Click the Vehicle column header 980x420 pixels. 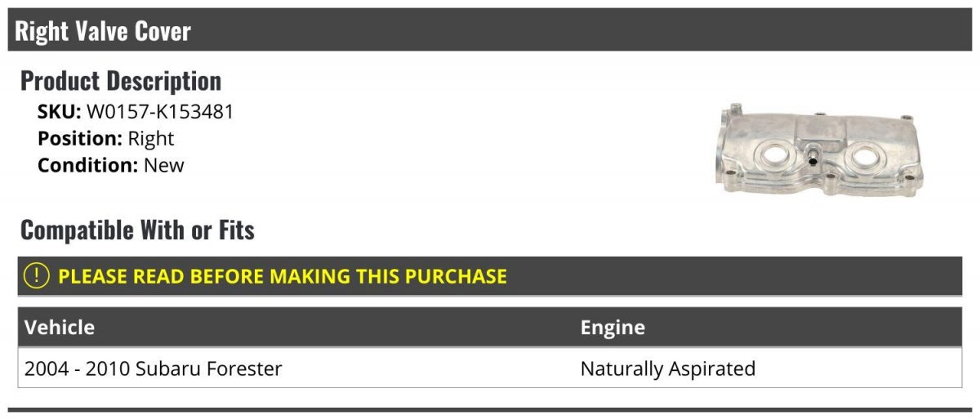tap(60, 328)
